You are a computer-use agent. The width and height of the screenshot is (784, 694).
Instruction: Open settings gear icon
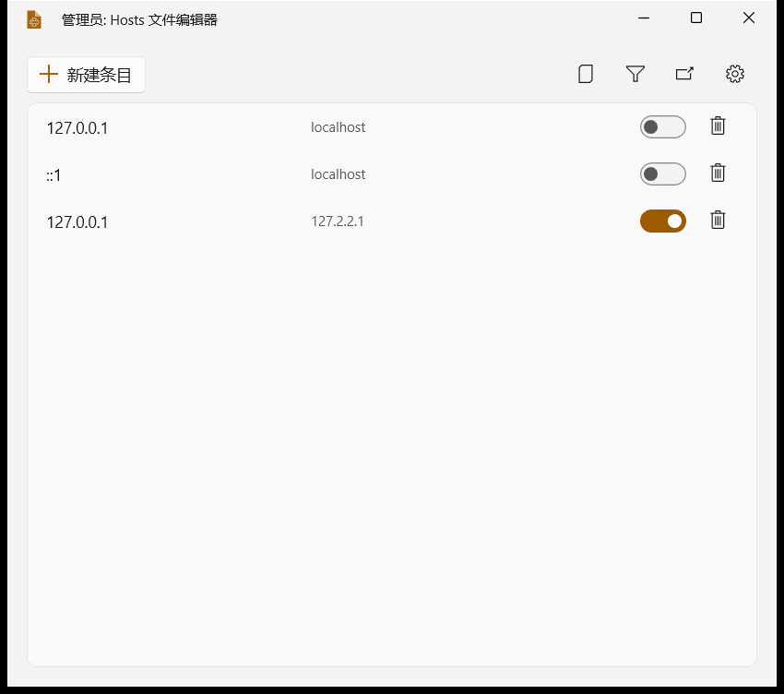[735, 74]
